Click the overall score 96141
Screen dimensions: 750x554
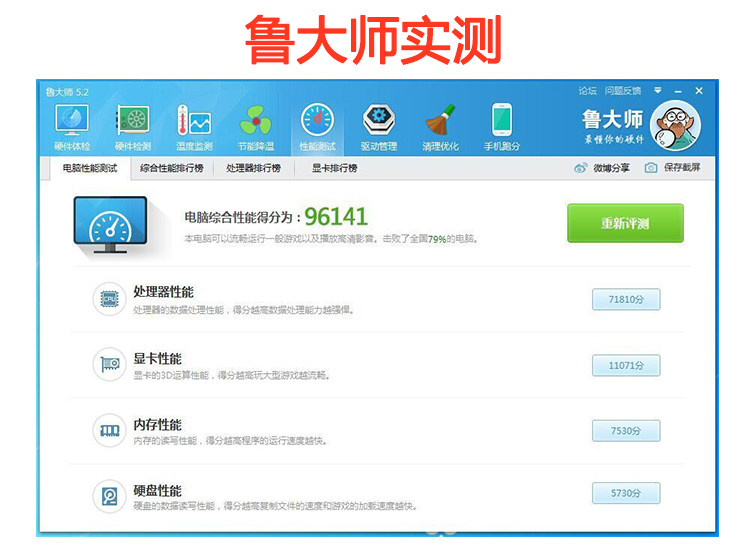pos(336,217)
